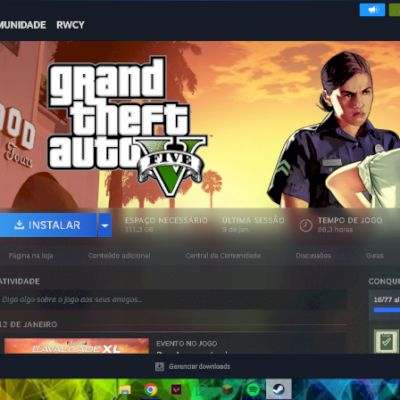Open the RWCY profile menu
The height and width of the screenshot is (400, 400).
coord(70,25)
